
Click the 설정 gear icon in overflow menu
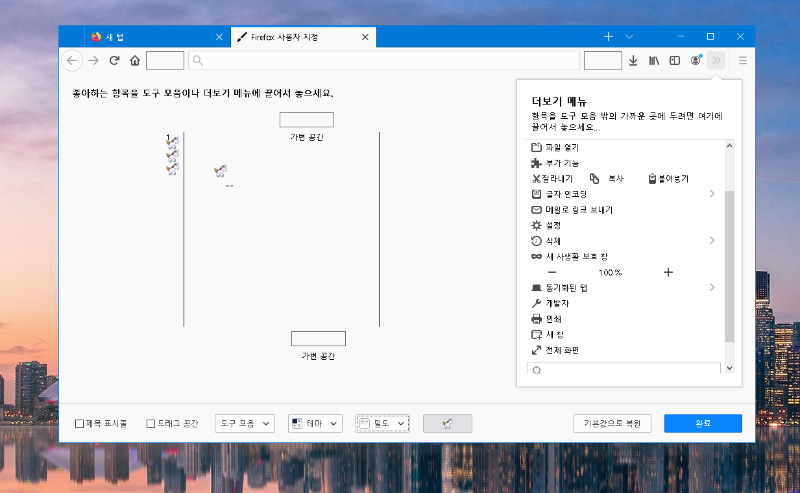tap(536, 225)
